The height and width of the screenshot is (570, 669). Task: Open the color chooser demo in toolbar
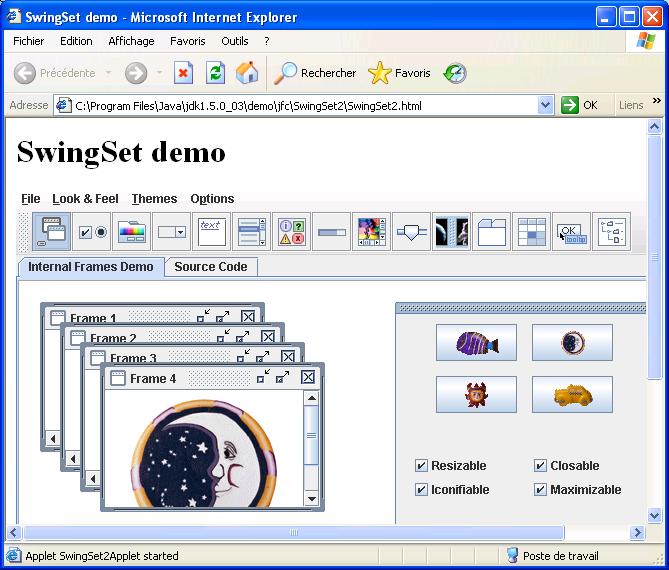(132, 231)
